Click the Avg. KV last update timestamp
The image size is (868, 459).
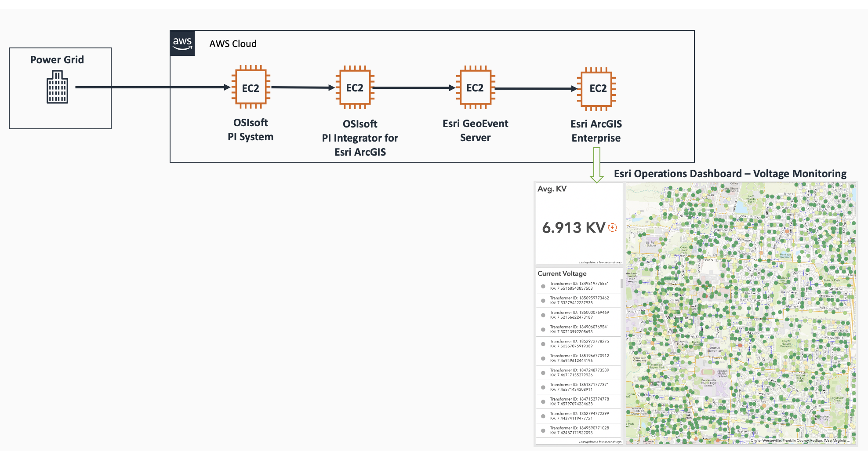[600, 262]
